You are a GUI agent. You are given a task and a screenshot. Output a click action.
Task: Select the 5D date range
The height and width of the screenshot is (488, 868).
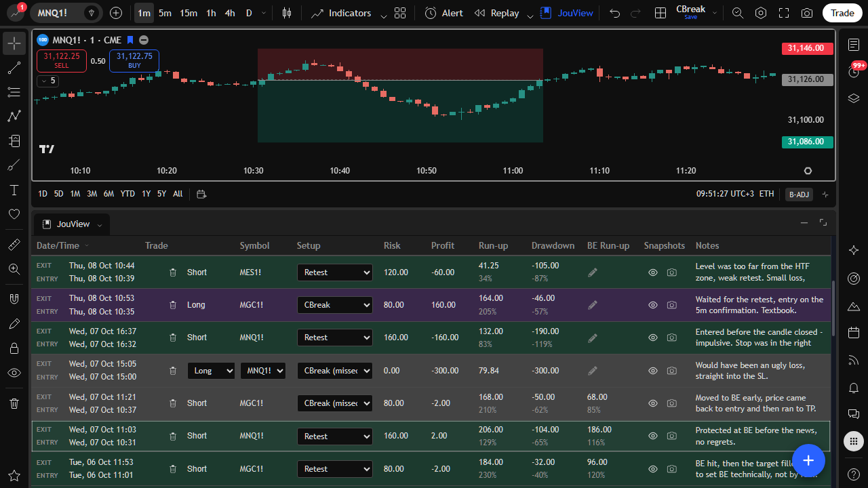pos(58,194)
